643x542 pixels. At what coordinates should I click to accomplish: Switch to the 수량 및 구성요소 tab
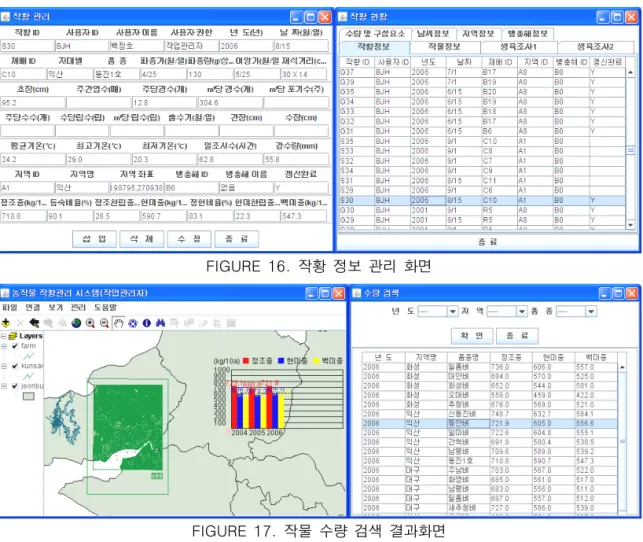point(375,34)
